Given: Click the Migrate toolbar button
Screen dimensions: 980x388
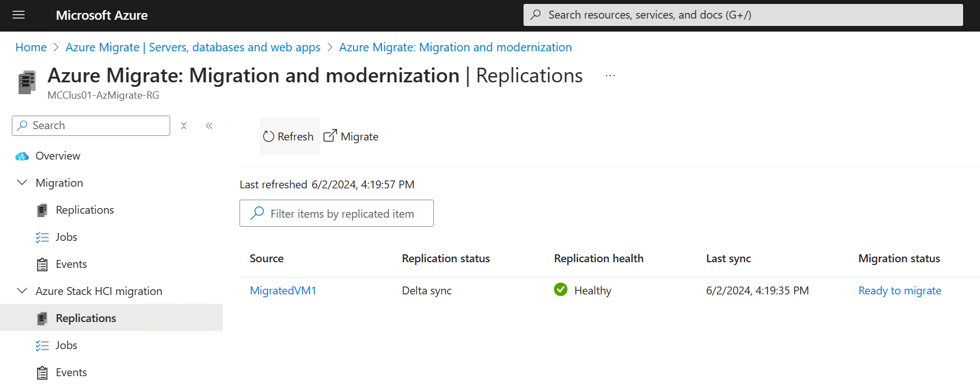Looking at the screenshot, I should coord(351,136).
